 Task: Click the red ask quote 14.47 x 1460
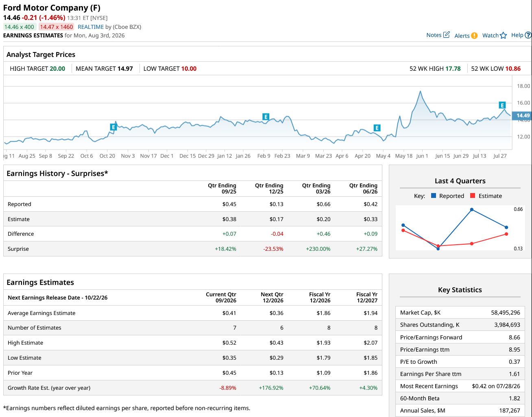57,27
